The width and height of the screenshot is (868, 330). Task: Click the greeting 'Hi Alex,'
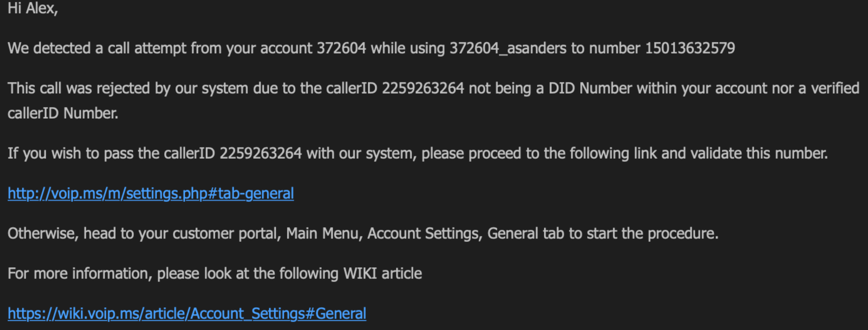(33, 8)
